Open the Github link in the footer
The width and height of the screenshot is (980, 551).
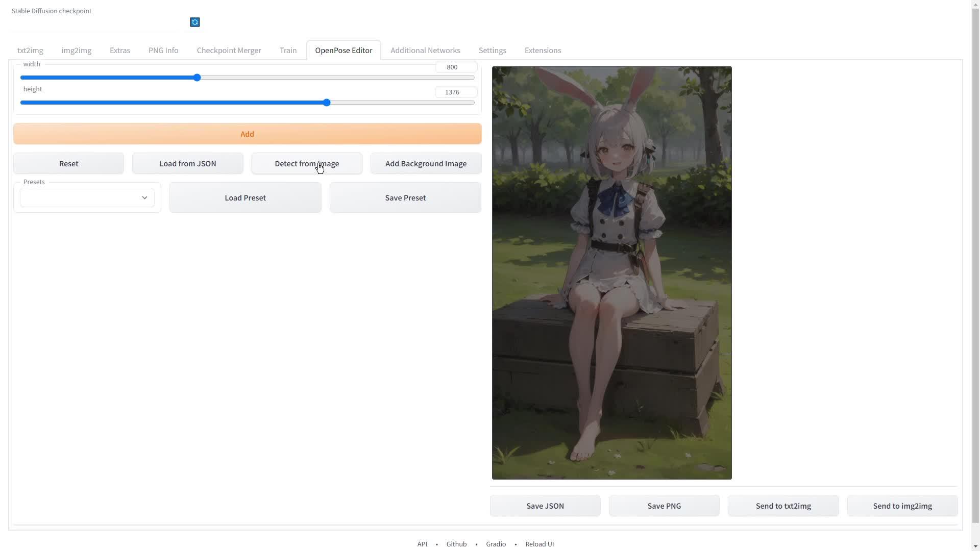[456, 544]
